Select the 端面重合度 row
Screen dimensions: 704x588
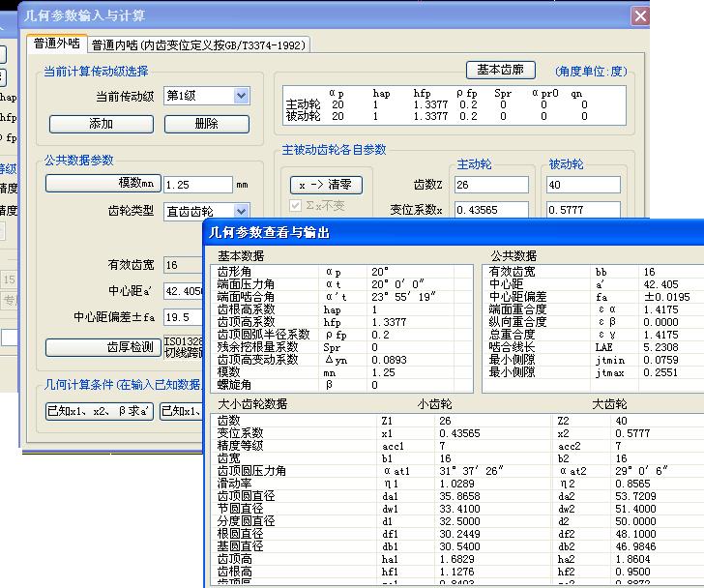point(594,309)
